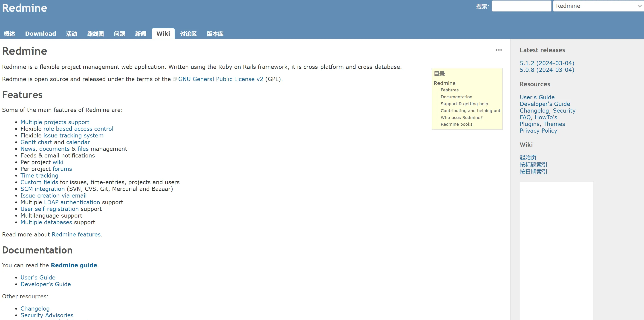The width and height of the screenshot is (644, 320).
Task: Select 路线图 from navigation bar
Action: (95, 34)
